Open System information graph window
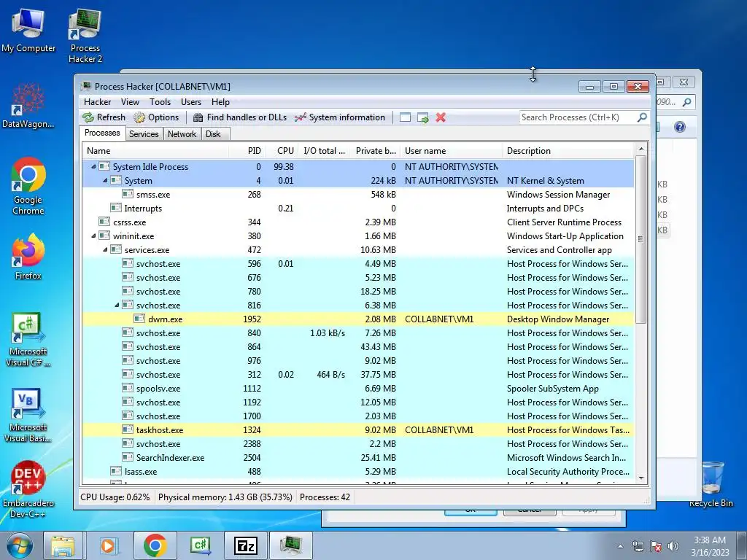The height and width of the screenshot is (560, 747). 340,117
